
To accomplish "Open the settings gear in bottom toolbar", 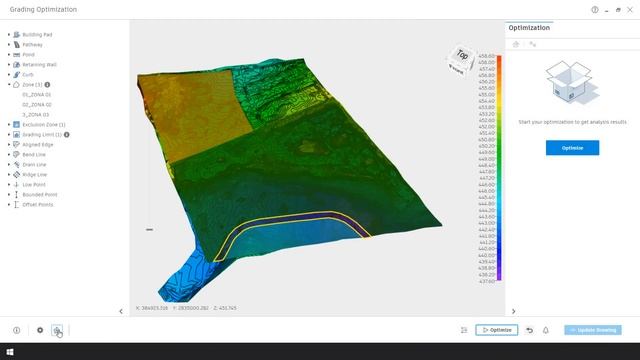I will coord(40,330).
